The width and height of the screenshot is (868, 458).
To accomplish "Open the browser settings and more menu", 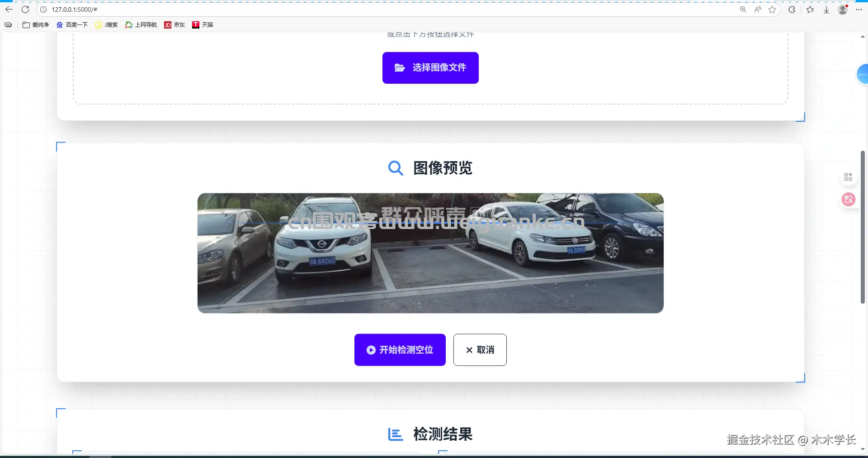I will (859, 10).
